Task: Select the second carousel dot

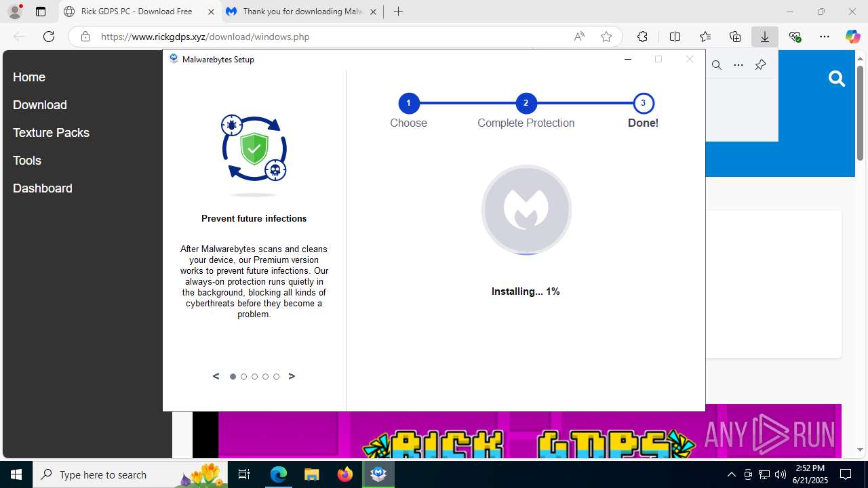Action: click(243, 377)
